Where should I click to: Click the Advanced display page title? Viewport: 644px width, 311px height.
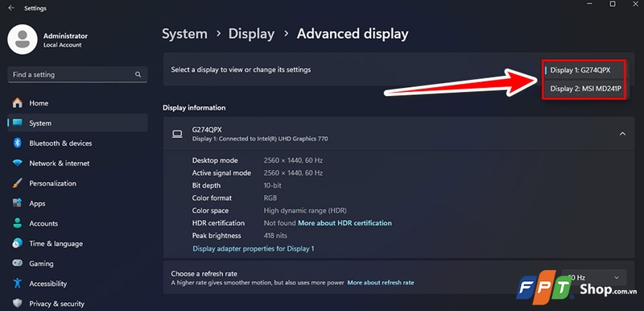(353, 34)
